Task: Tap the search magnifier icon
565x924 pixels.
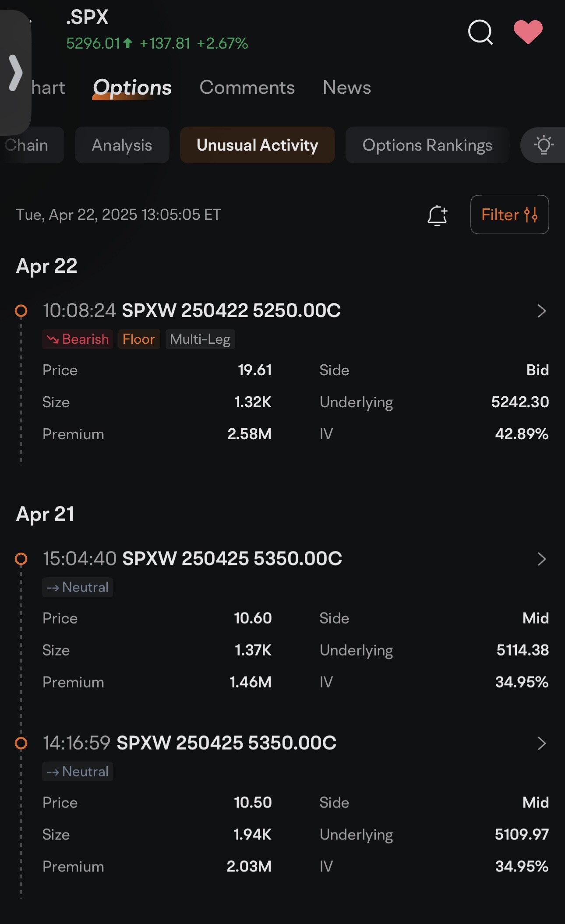Action: (480, 32)
